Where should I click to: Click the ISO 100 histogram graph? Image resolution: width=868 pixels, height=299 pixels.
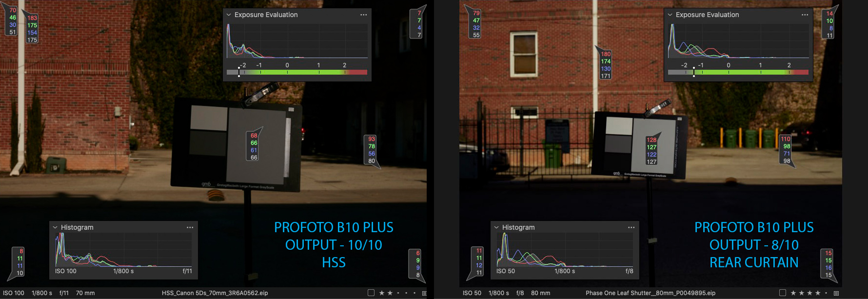coord(123,249)
